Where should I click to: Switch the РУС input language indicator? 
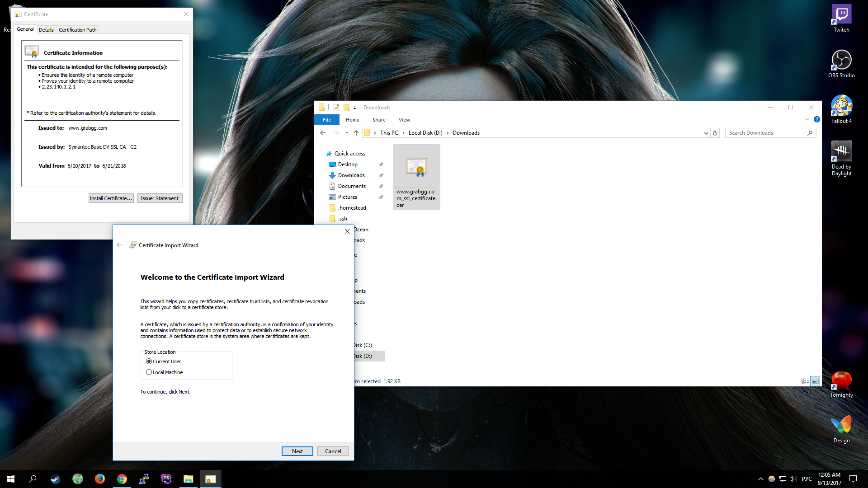pos(807,479)
